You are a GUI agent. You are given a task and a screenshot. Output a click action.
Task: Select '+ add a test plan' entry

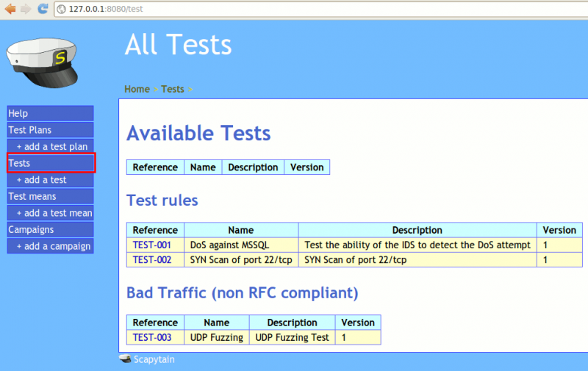tap(54, 147)
